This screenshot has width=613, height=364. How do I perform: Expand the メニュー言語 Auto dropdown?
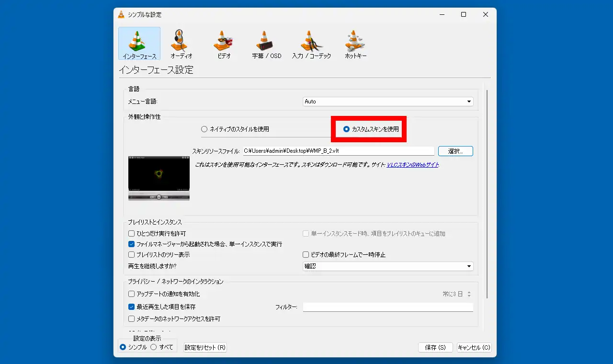[388, 102]
